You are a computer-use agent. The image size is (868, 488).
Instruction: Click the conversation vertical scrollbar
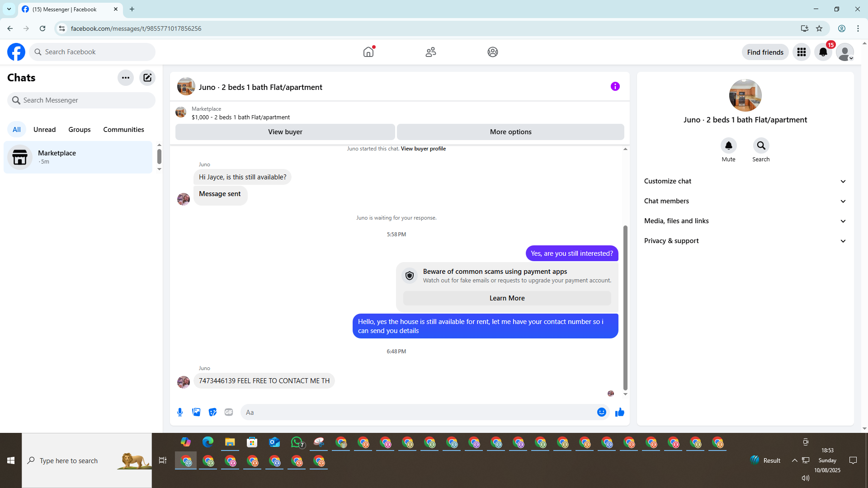(x=625, y=307)
